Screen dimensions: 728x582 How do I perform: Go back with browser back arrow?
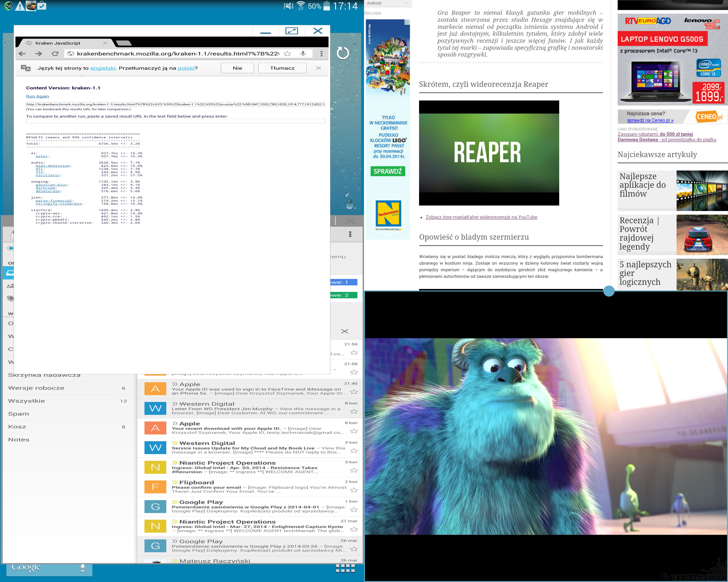pos(22,54)
